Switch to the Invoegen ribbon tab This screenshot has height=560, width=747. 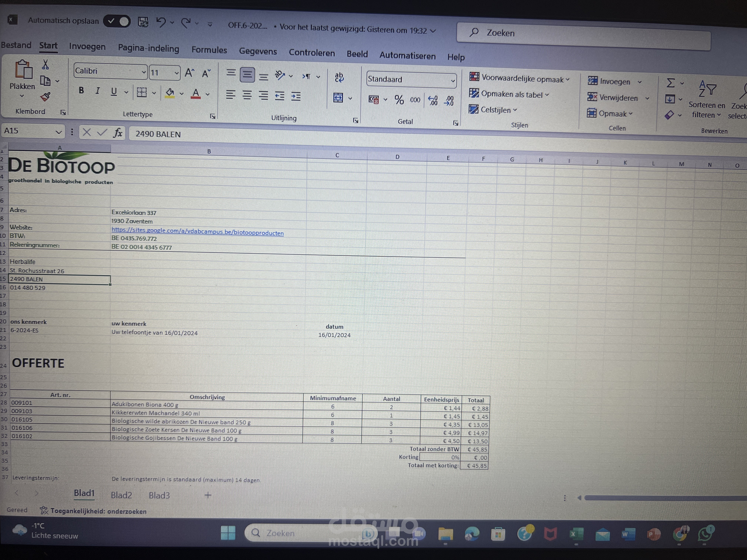[87, 47]
